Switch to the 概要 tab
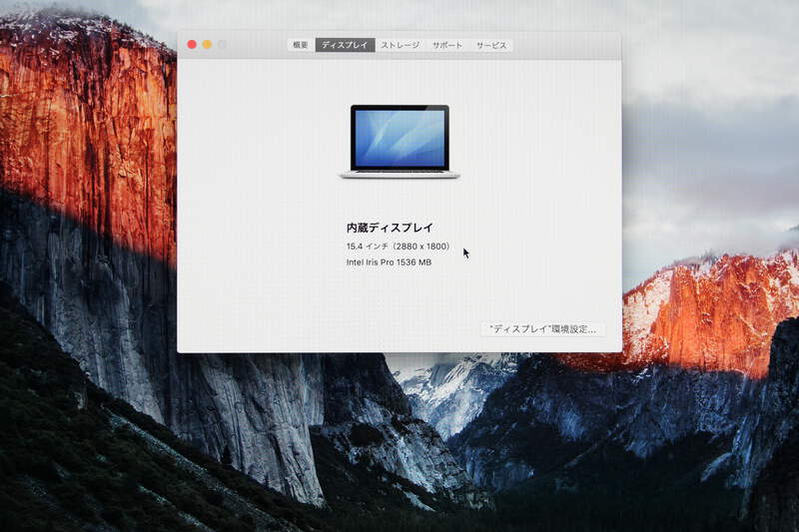Screen dimensions: 799x532 tap(301, 45)
